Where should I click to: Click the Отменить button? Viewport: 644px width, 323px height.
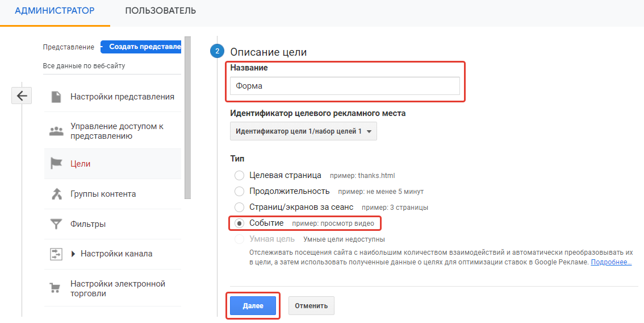pyautogui.click(x=311, y=306)
